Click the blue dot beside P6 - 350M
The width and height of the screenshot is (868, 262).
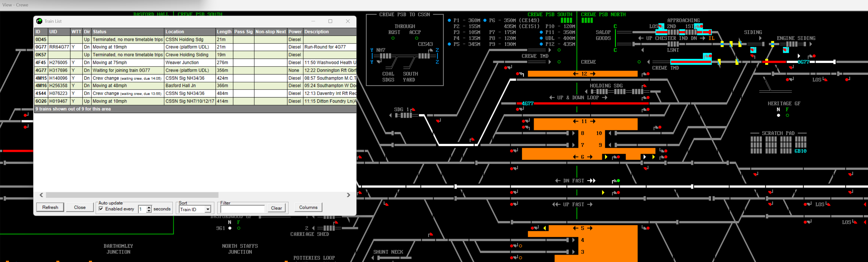[485, 21]
